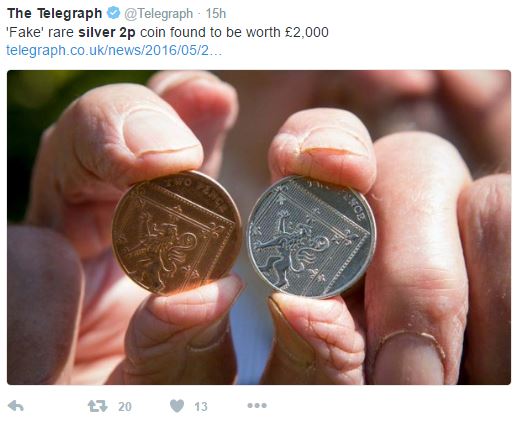517x422 pixels.
Task: Click the reply arrow icon
Action: point(16,406)
